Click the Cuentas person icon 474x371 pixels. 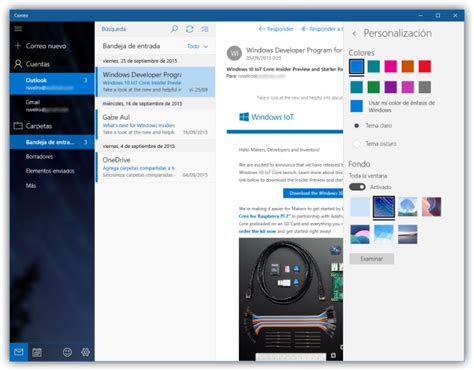point(18,64)
